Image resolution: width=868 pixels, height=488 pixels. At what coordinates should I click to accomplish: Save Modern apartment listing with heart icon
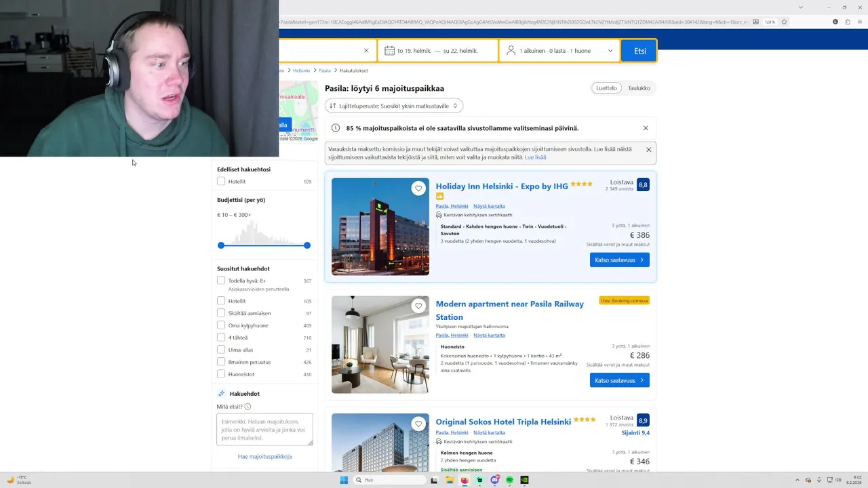point(418,306)
